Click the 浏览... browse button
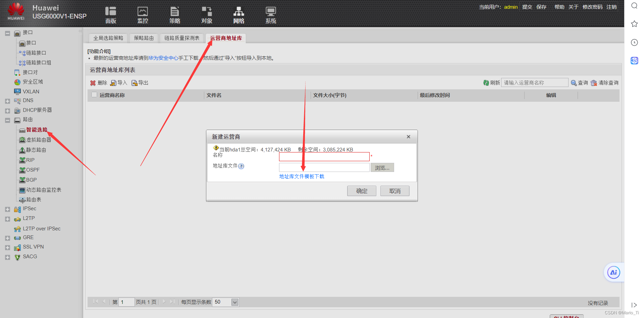The height and width of the screenshot is (318, 644). click(x=382, y=168)
